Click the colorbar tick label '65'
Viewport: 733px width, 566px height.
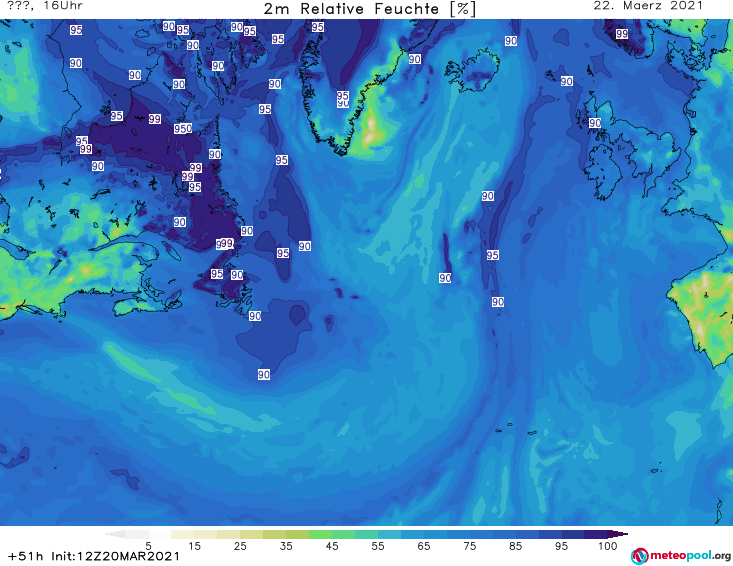424,546
